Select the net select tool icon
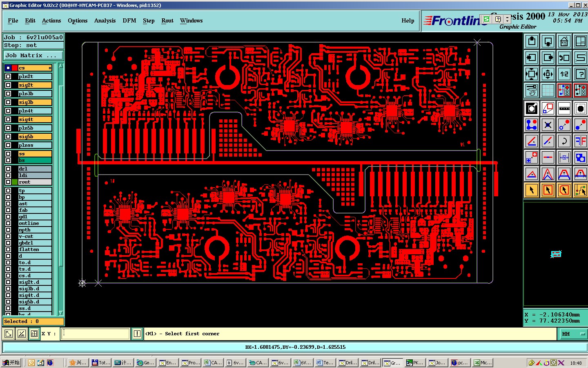The height and width of the screenshot is (368, 588). click(581, 190)
